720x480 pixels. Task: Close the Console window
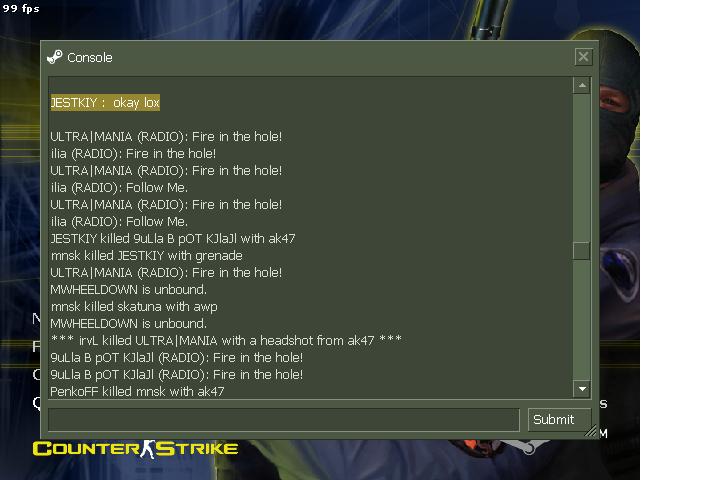pos(583,57)
